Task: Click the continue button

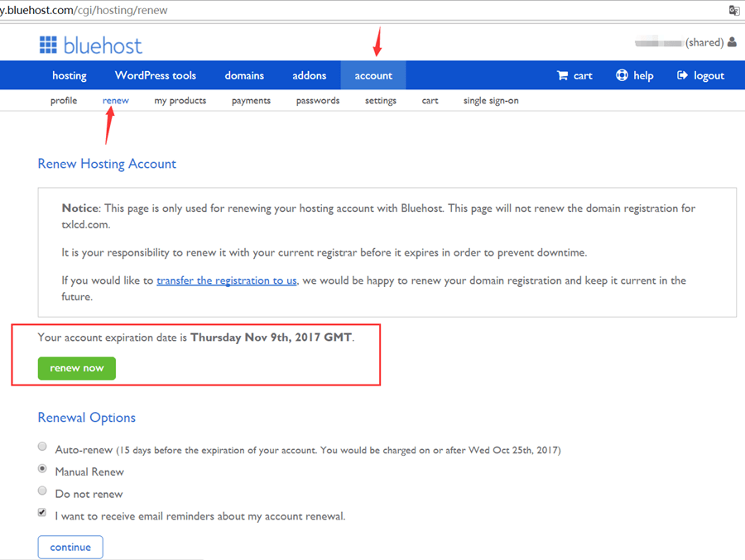Action: point(70,547)
